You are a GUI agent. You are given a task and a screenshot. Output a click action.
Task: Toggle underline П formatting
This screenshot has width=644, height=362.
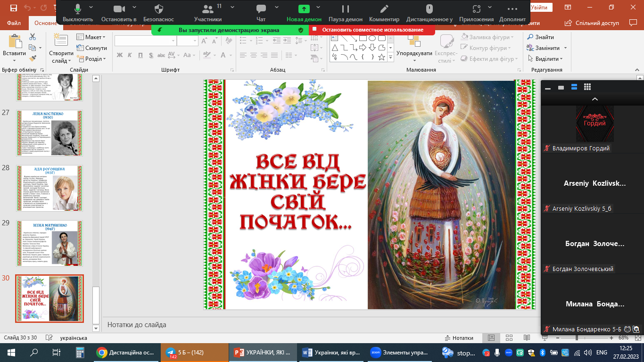tap(141, 55)
